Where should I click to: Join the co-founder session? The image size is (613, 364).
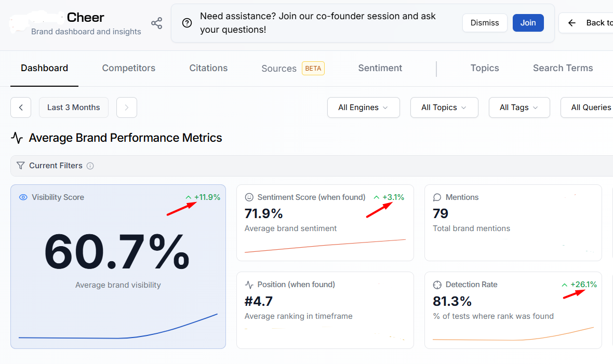(528, 23)
